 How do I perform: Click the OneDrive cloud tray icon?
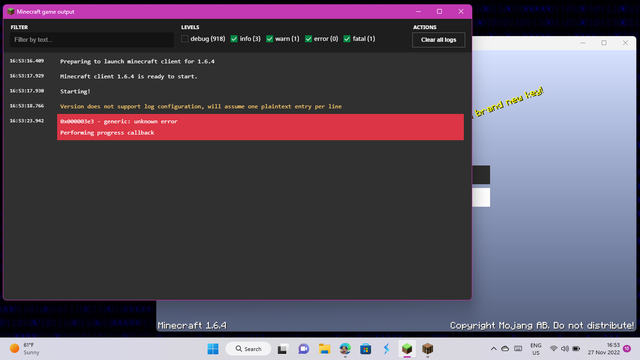coord(505,349)
